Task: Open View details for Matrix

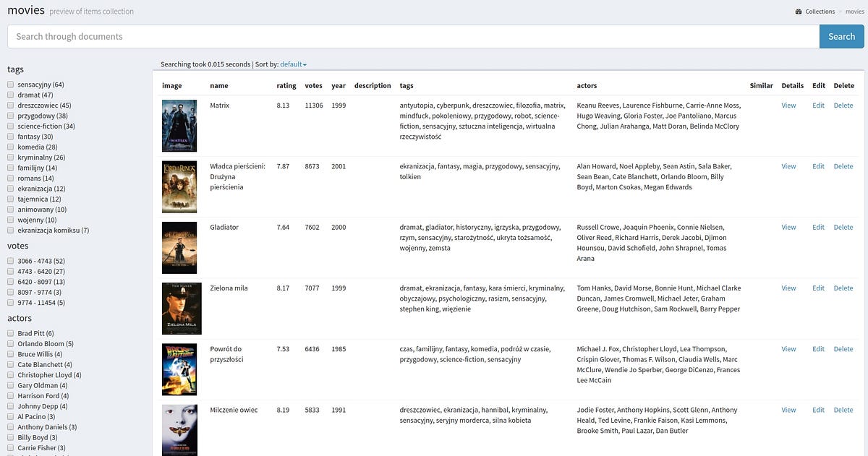Action: [x=788, y=105]
